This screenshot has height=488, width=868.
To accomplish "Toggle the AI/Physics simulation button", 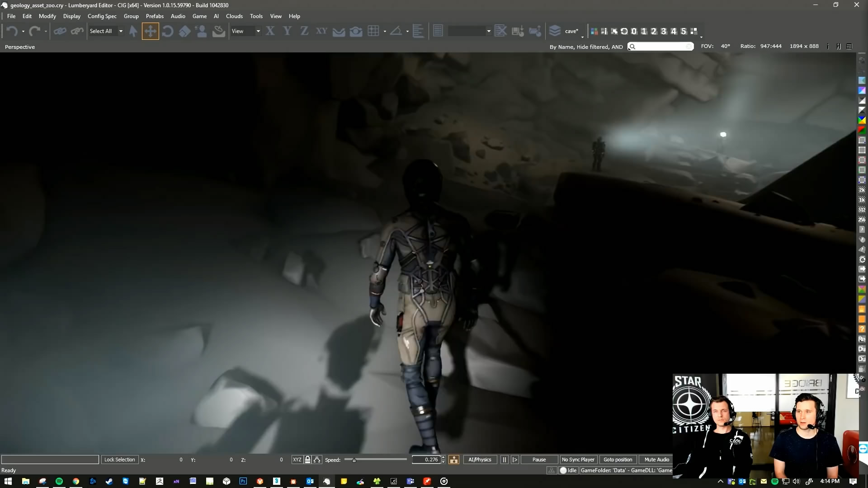I will point(480,460).
